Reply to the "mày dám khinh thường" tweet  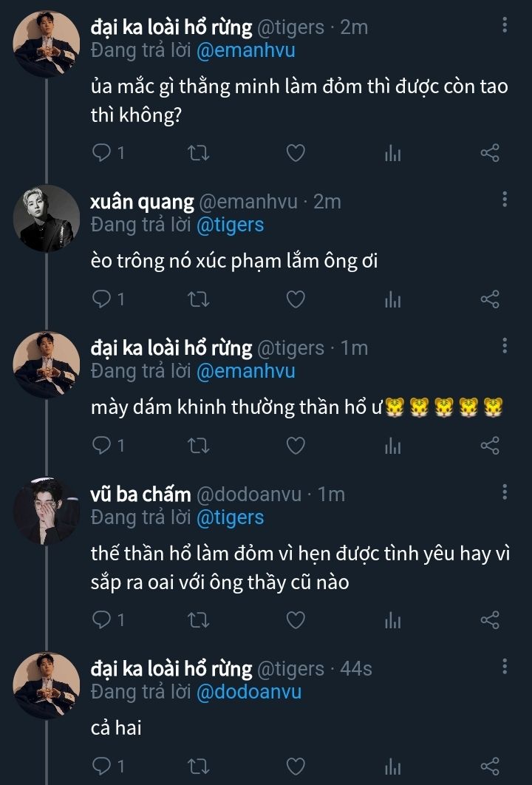101,446
